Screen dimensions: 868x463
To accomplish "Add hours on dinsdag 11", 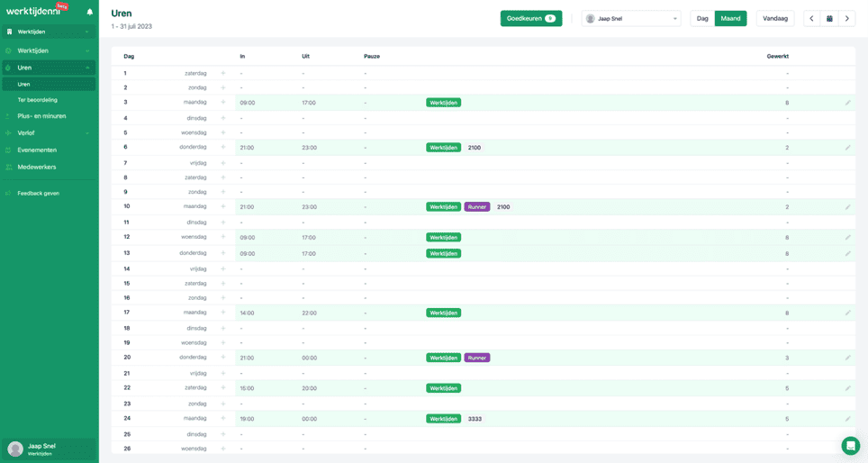I will pyautogui.click(x=223, y=222).
